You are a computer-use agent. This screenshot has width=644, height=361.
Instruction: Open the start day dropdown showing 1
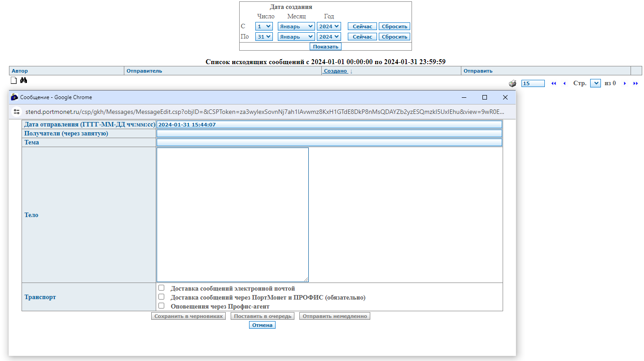pyautogui.click(x=263, y=26)
